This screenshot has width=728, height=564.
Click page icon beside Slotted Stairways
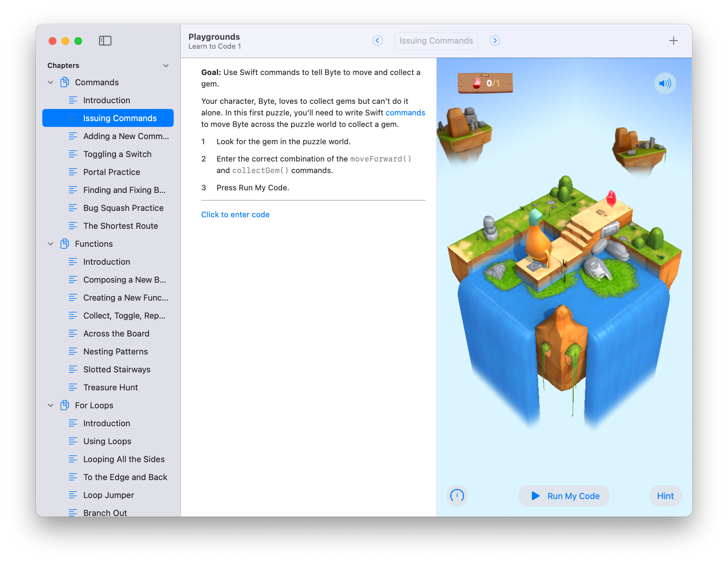(73, 369)
